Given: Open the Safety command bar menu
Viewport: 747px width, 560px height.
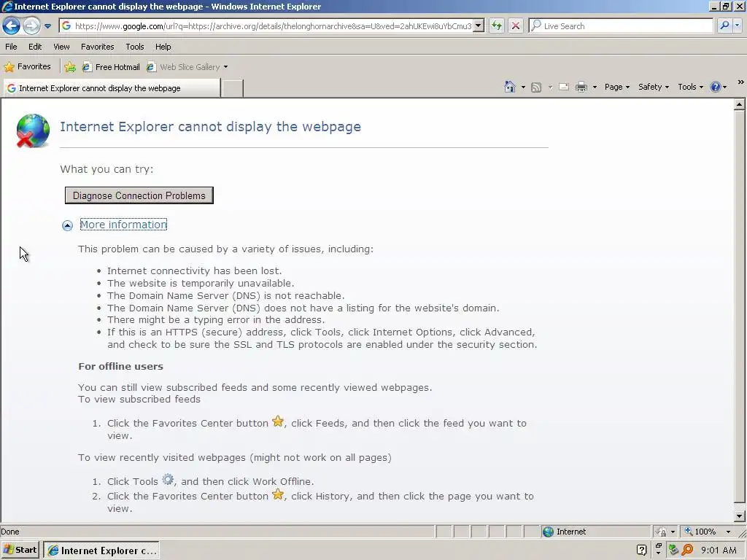Looking at the screenshot, I should 653,87.
